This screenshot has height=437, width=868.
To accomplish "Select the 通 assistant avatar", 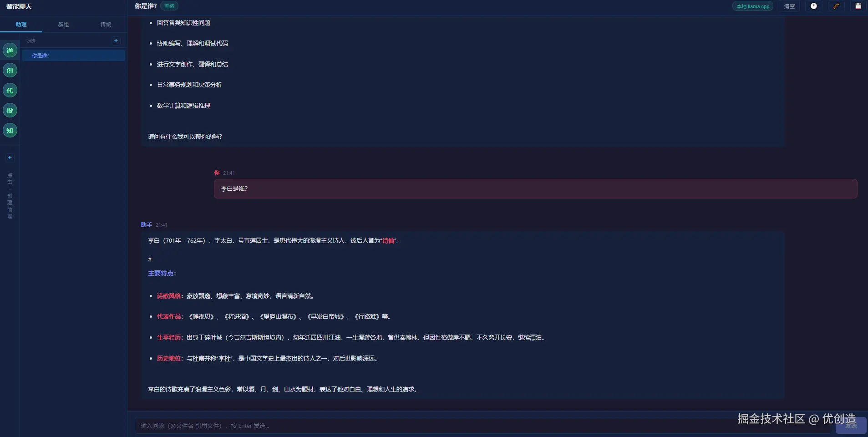I will pyautogui.click(x=10, y=51).
